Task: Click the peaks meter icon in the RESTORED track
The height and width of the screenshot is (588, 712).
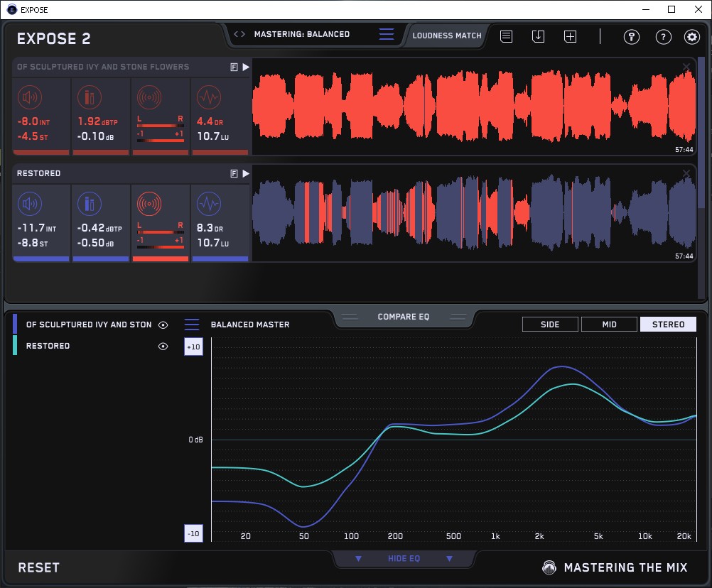Action: pos(90,204)
